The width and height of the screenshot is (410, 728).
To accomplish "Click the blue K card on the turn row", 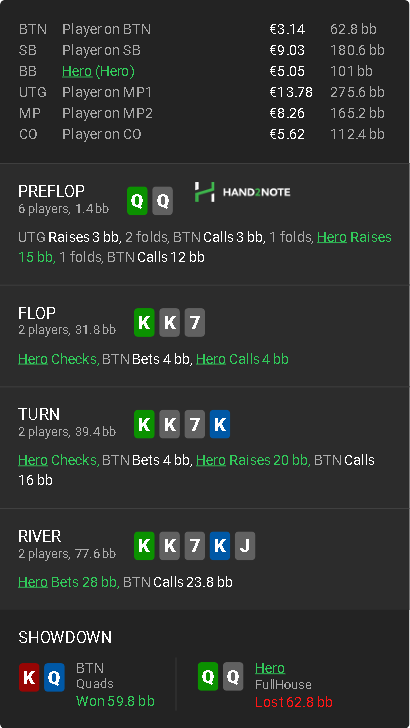I will pos(220,424).
